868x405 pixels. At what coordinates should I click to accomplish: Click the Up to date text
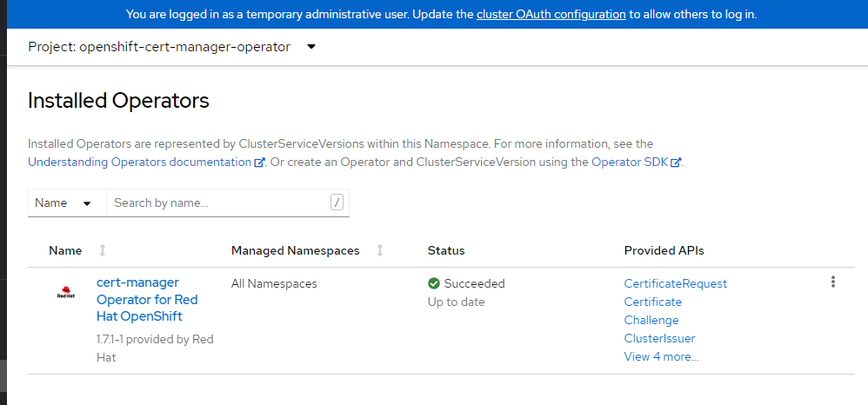(456, 302)
